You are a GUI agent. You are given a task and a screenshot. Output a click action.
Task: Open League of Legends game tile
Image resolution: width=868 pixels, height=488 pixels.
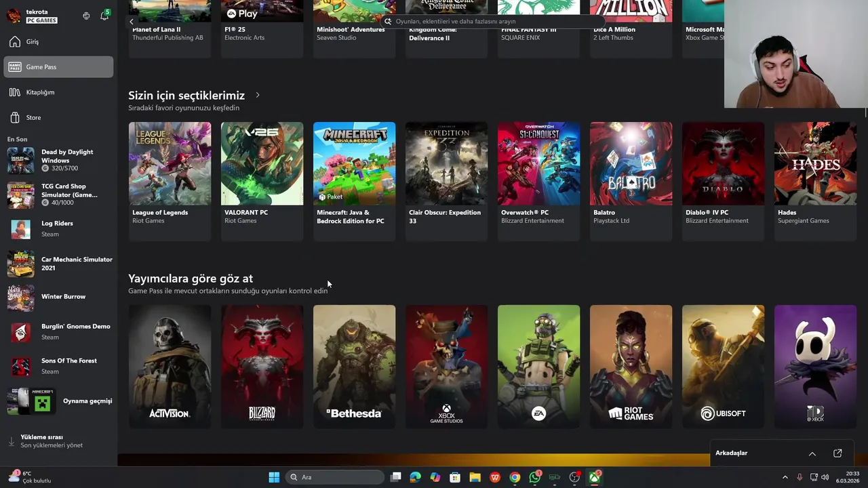point(170,181)
